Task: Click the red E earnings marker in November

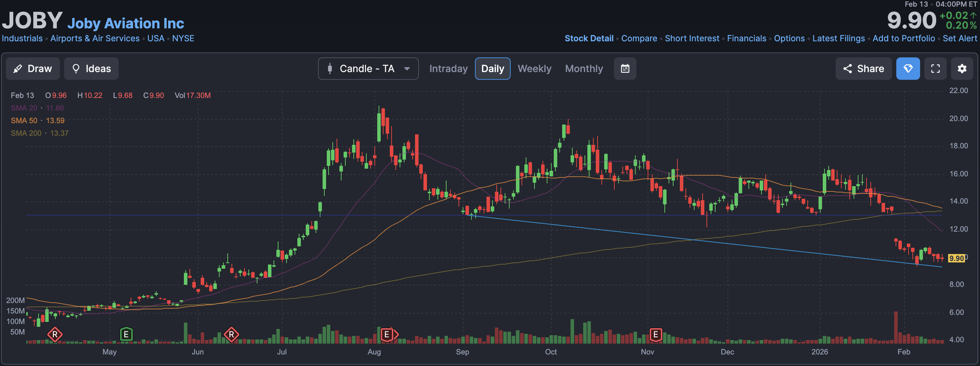Action: tap(655, 335)
